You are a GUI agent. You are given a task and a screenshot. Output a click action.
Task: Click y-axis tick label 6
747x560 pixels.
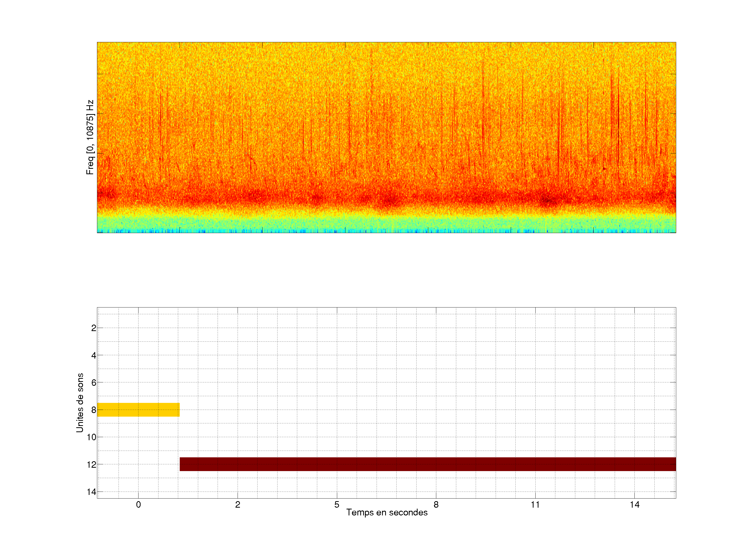pyautogui.click(x=94, y=383)
